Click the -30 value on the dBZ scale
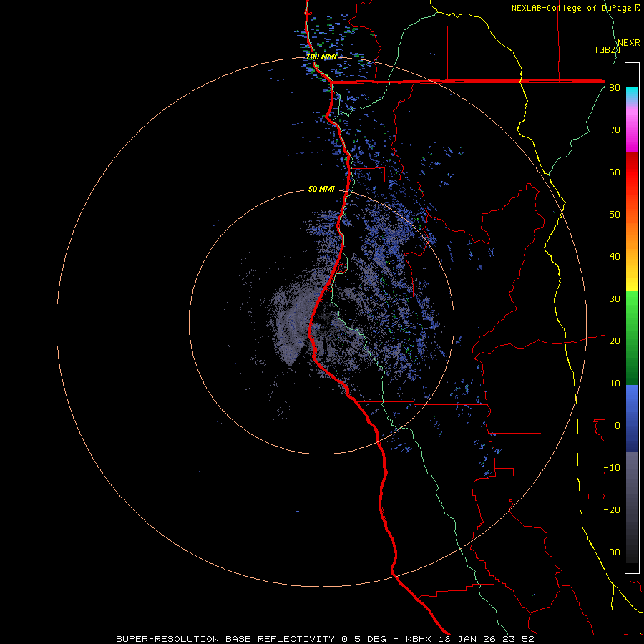This screenshot has width=644, height=644. pos(612,552)
